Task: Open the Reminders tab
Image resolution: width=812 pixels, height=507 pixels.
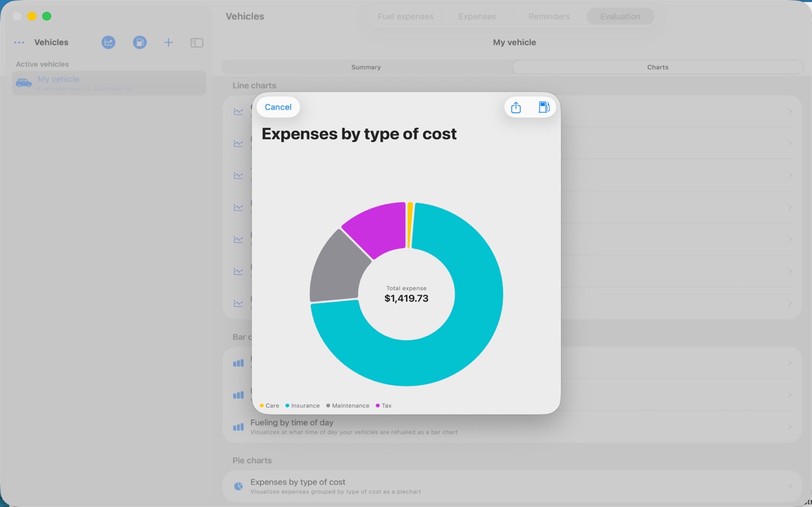Action: (549, 16)
